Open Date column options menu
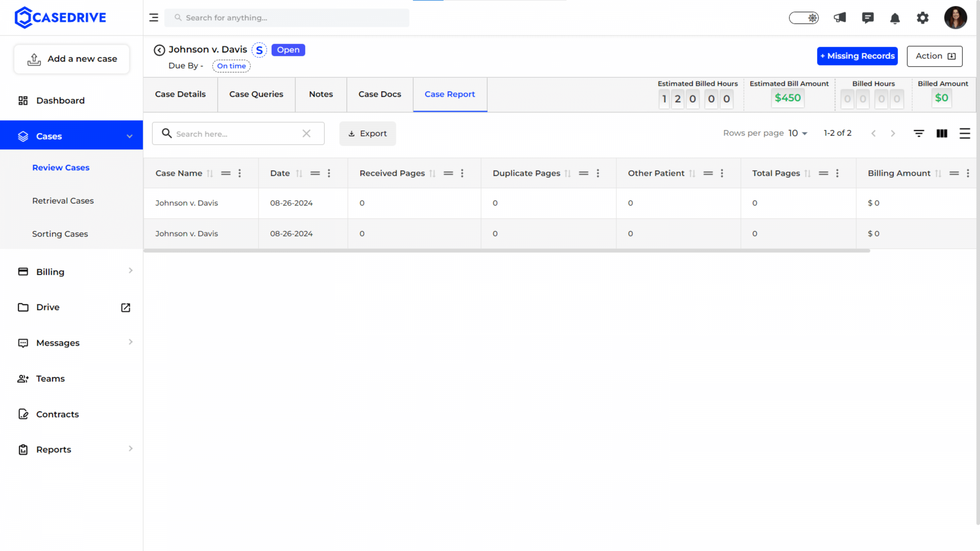Viewport: 980px width, 551px height. 329,173
